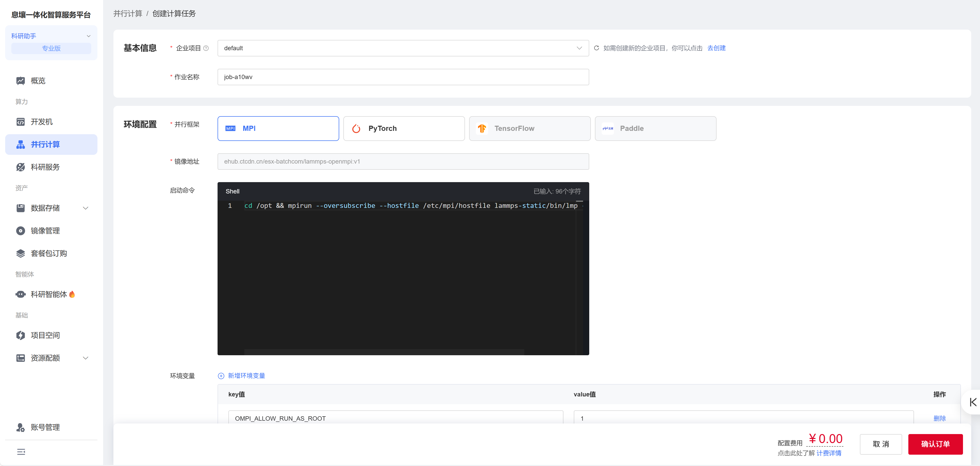This screenshot has height=466, width=980.
Task: Click the 项目空间 icon
Action: [x=21, y=335]
